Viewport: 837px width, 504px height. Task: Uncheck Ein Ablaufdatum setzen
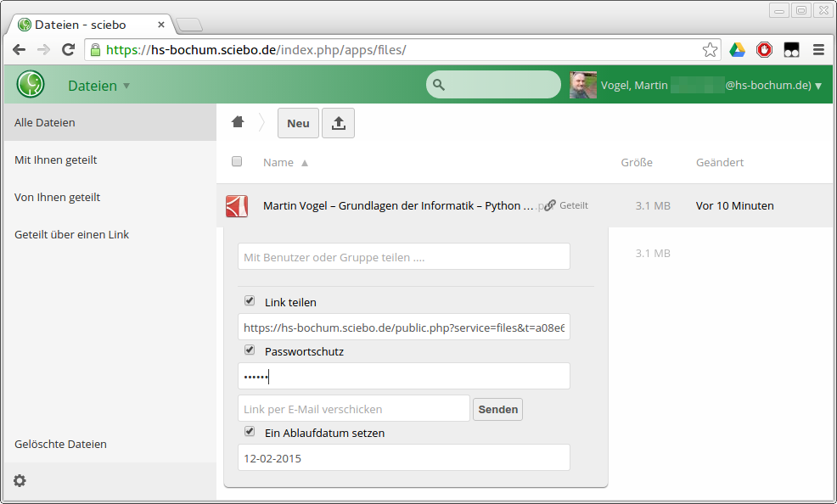point(250,432)
